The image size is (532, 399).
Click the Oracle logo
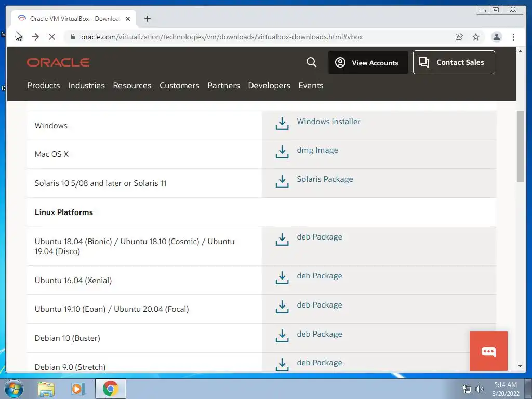tap(58, 62)
